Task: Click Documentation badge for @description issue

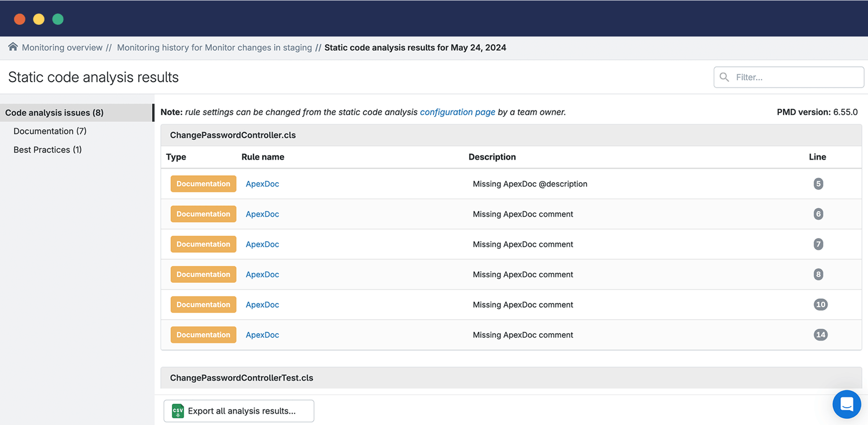Action: (203, 184)
